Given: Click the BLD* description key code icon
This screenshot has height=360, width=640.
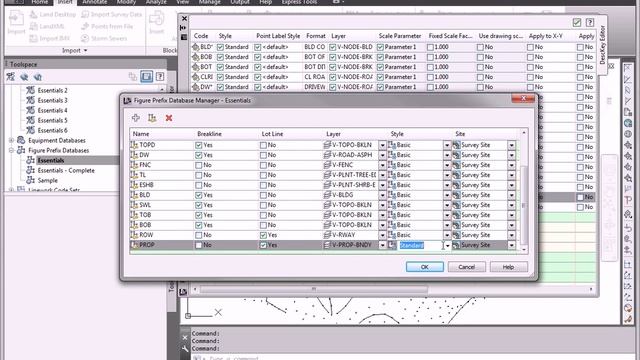Looking at the screenshot, I should 196,47.
